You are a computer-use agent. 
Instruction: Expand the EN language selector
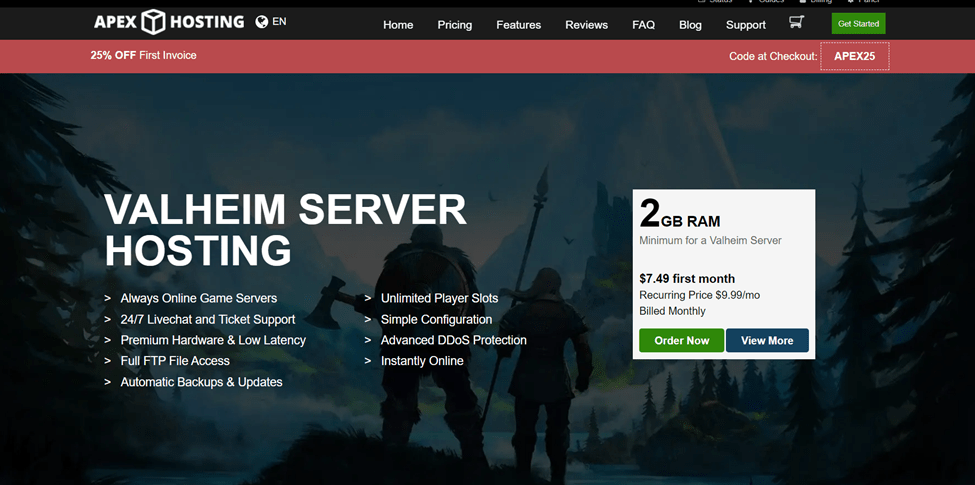[x=279, y=21]
